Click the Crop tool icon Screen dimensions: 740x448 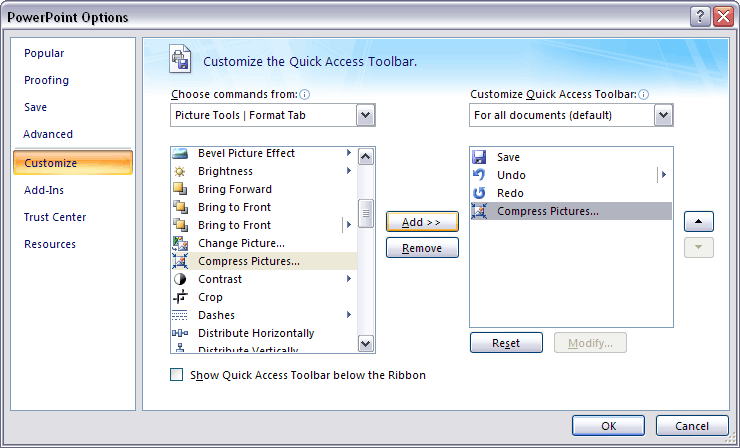pyautogui.click(x=180, y=297)
